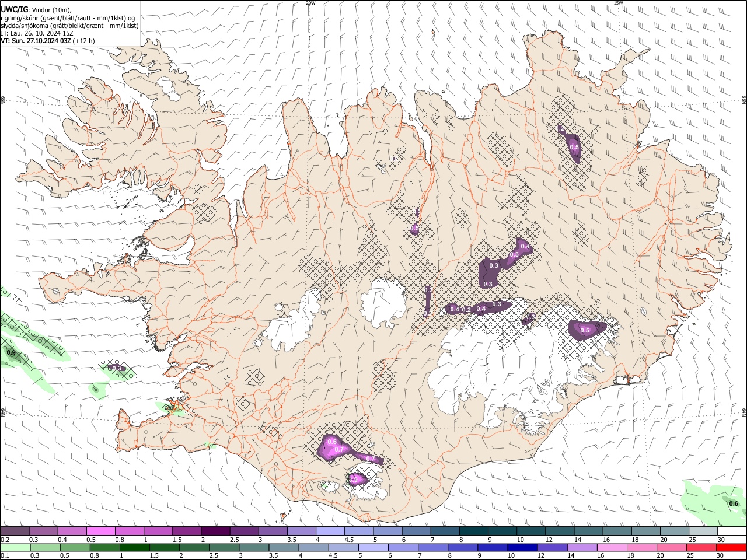Click the 'slydda/snjókoma' legend description line in the header
747x560 pixels.
69,26
